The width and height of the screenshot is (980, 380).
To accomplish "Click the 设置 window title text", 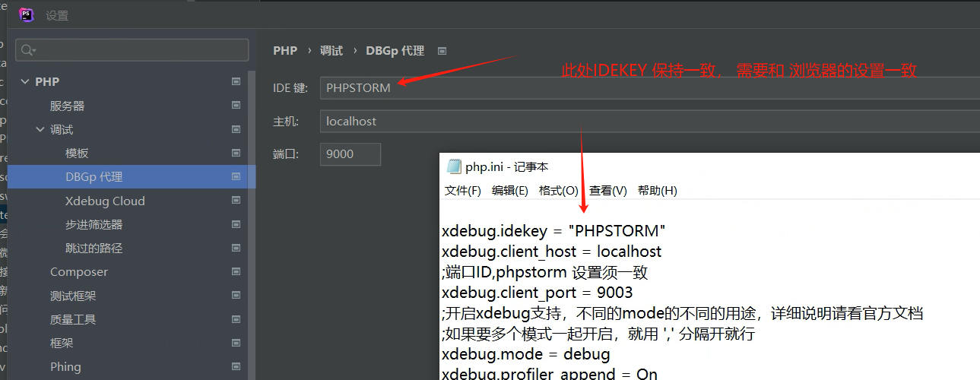I will click(x=57, y=15).
